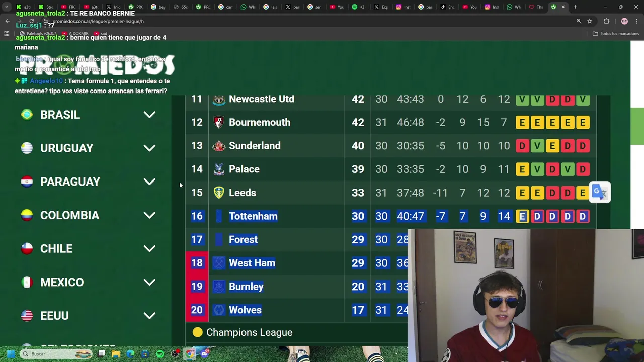Image resolution: width=644 pixels, height=362 pixels.
Task: Open Todos los marcadores bookmarks folder
Action: pyautogui.click(x=616, y=34)
